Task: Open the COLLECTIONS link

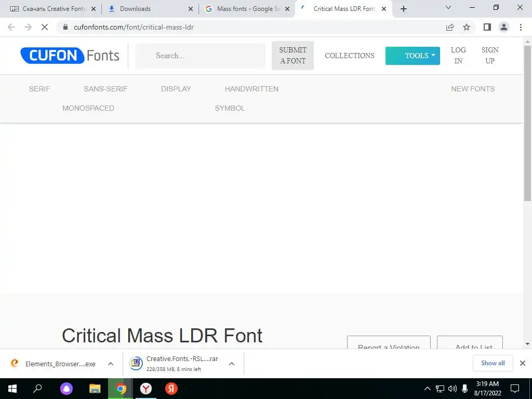Action: click(350, 56)
